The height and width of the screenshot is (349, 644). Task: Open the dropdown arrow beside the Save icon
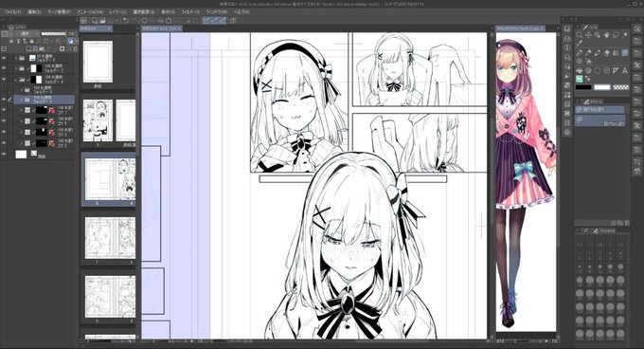116,21
